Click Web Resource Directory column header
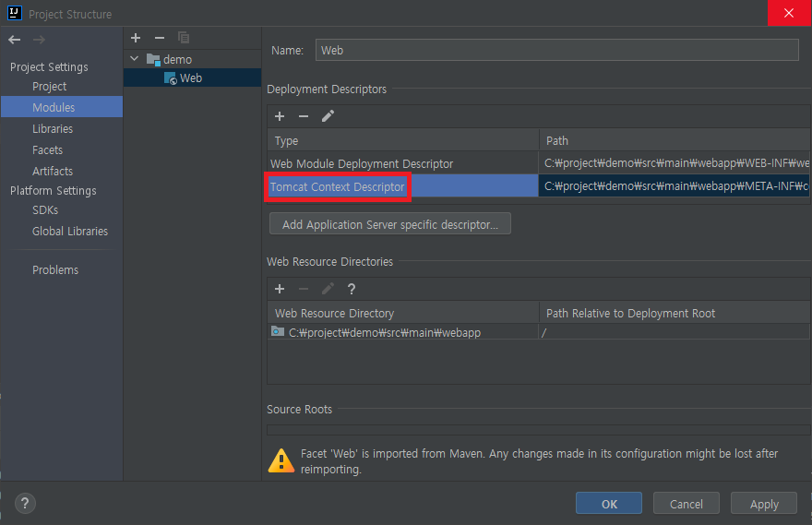This screenshot has height=525, width=812. tap(403, 313)
